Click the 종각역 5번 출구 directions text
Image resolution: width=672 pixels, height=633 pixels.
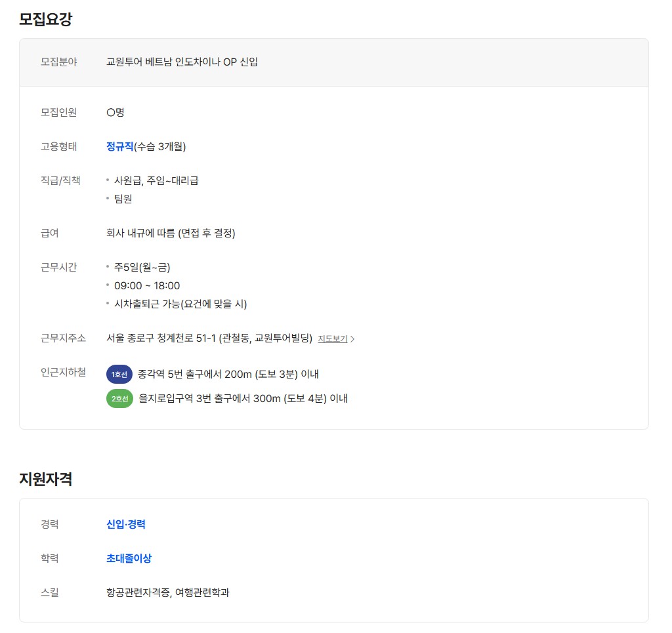click(228, 374)
